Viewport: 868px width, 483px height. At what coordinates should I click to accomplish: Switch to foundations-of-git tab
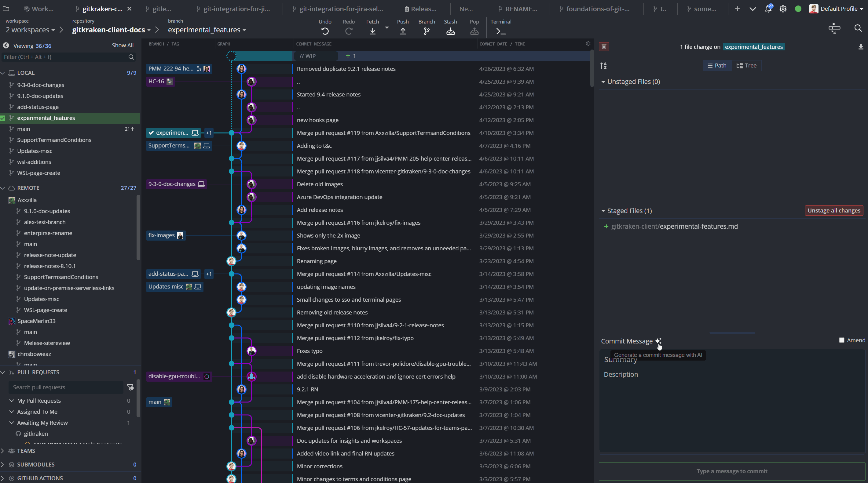point(597,9)
